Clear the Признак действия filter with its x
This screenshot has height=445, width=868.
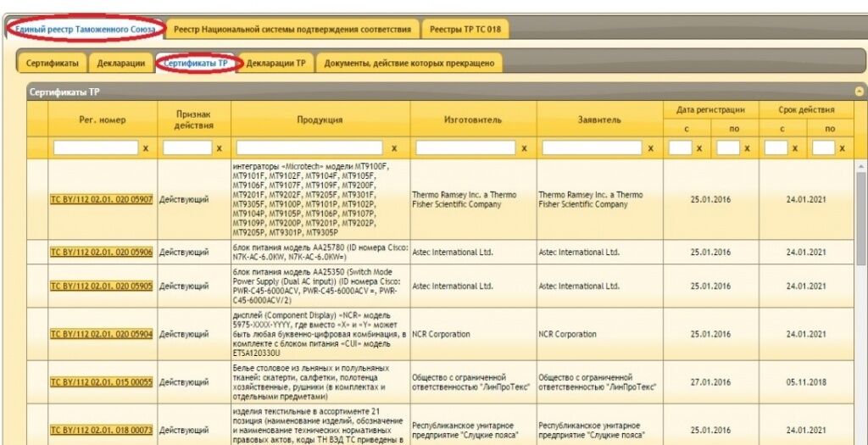coord(220,148)
